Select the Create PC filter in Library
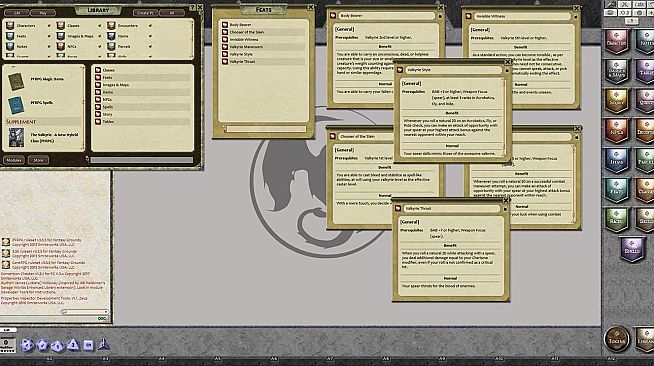 146,13
